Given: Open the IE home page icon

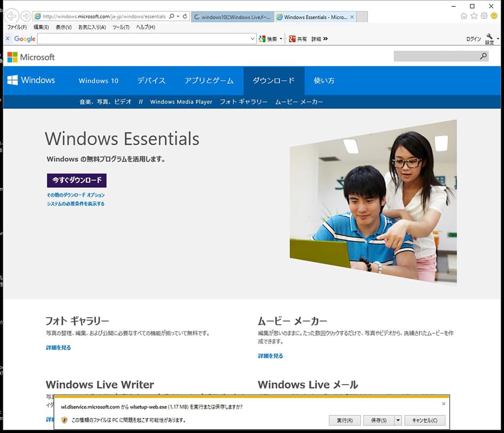Looking at the screenshot, I should [x=464, y=16].
